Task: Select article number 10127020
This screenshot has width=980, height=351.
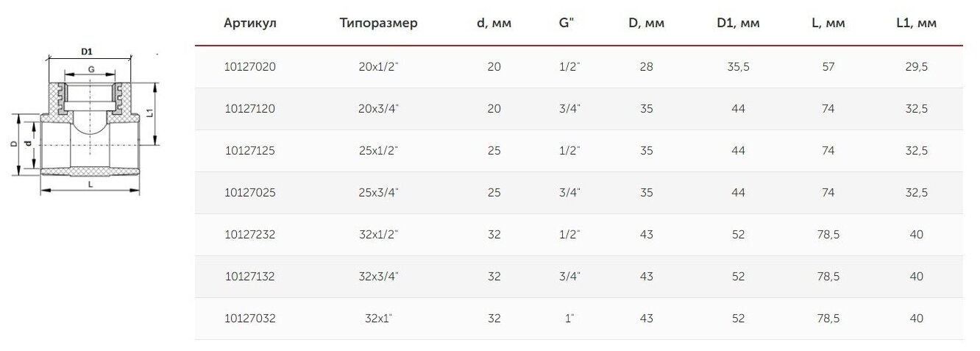Action: (249, 67)
